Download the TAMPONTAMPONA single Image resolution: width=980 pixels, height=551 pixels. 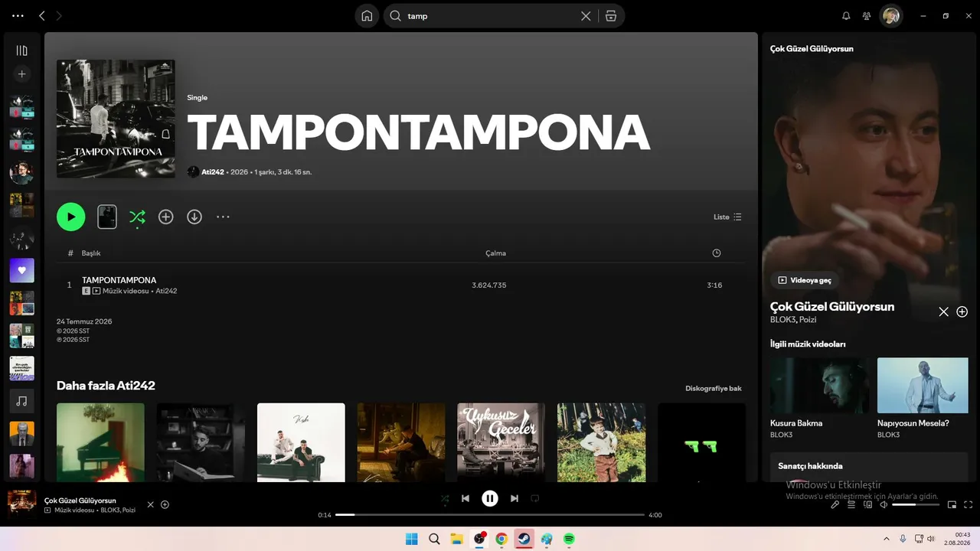194,217
